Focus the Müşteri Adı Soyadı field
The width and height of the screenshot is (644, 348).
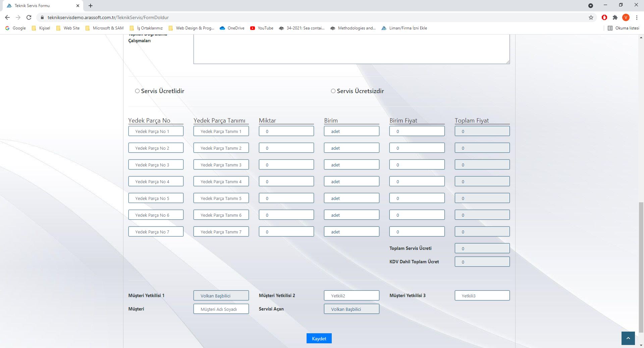(221, 309)
